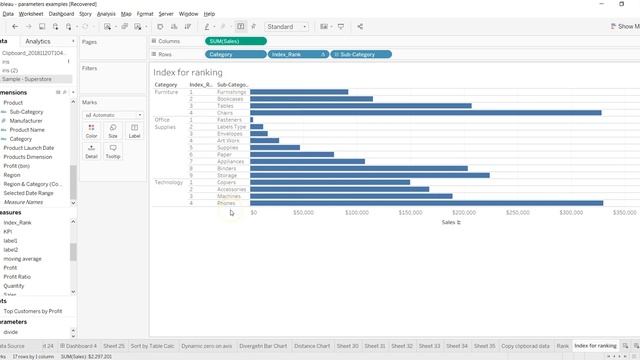
Task: Click the Color marks card button
Action: click(91, 131)
